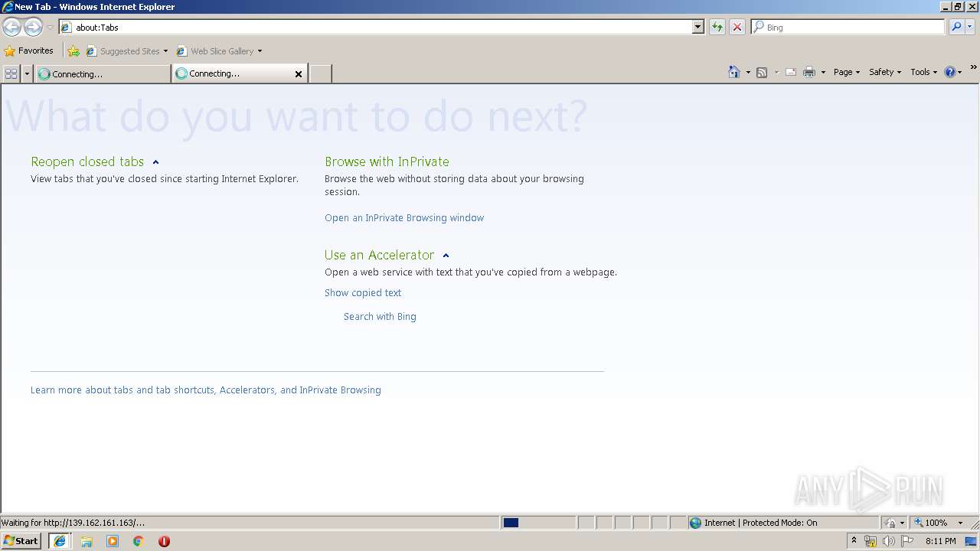Close the active Connecting tab
The height and width of the screenshot is (551, 980).
pos(299,74)
